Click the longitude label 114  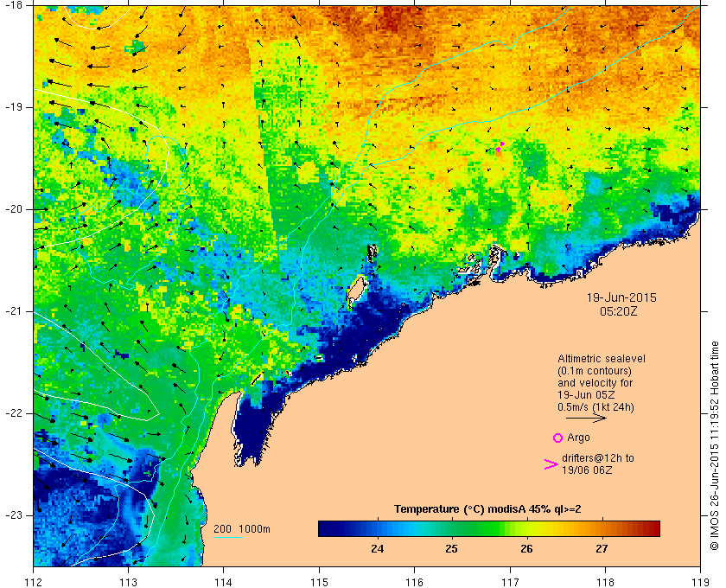(x=224, y=582)
